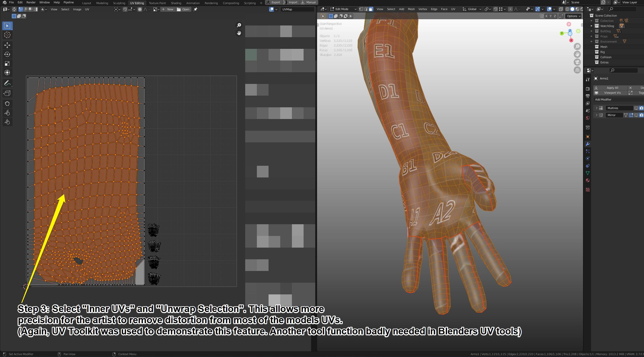Toggle X-ray in 3D viewport header
The width and height of the screenshot is (644, 357).
pyautogui.click(x=561, y=9)
